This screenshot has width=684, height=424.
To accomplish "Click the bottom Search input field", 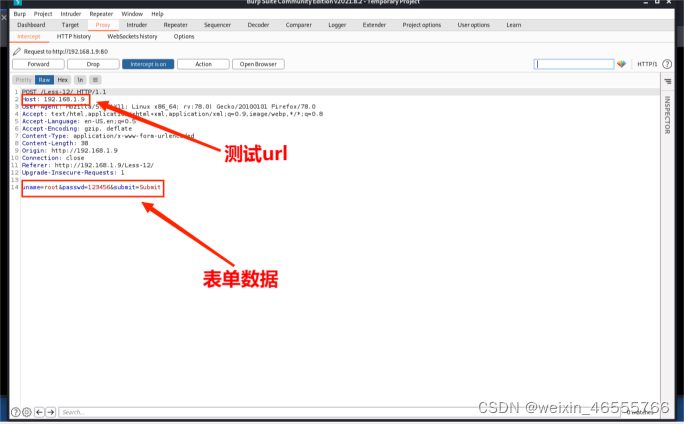I will (340, 412).
